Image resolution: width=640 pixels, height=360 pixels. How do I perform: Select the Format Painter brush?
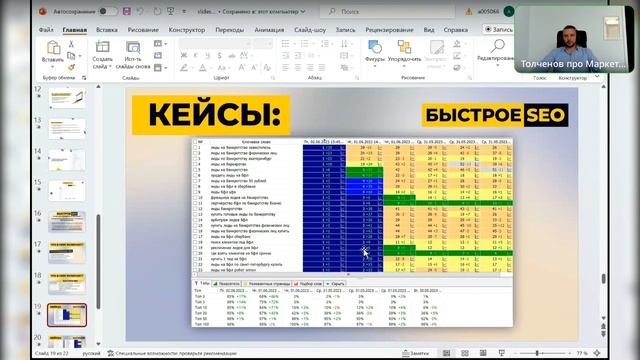click(x=71, y=67)
